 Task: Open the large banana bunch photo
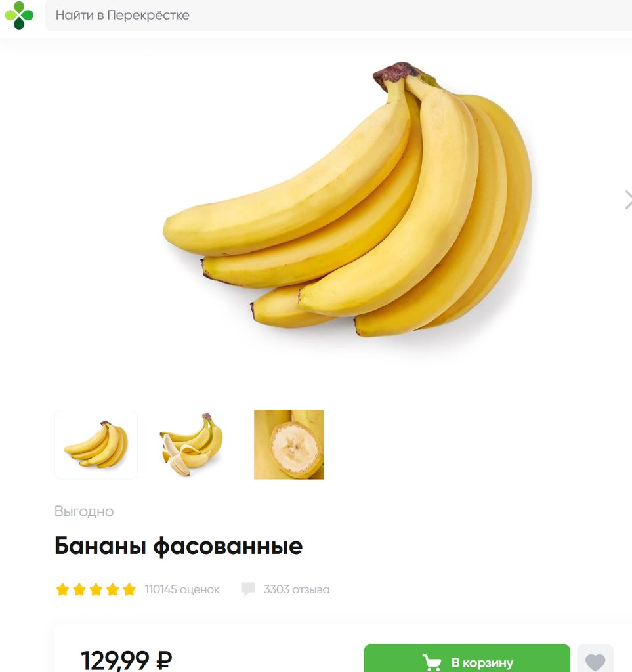pyautogui.click(x=347, y=199)
